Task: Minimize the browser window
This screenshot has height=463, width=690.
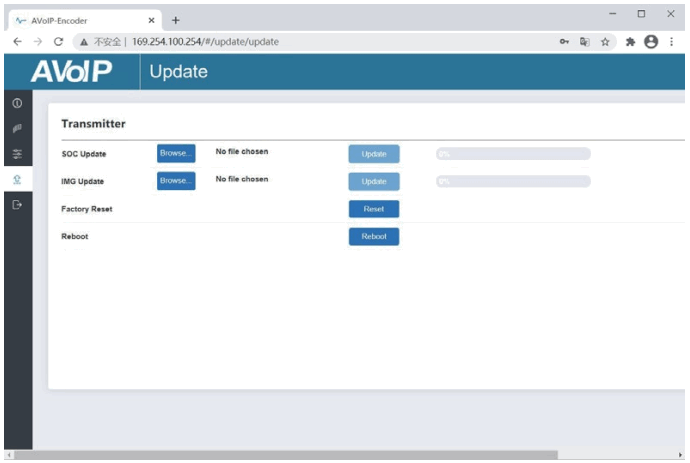Action: tap(613, 14)
